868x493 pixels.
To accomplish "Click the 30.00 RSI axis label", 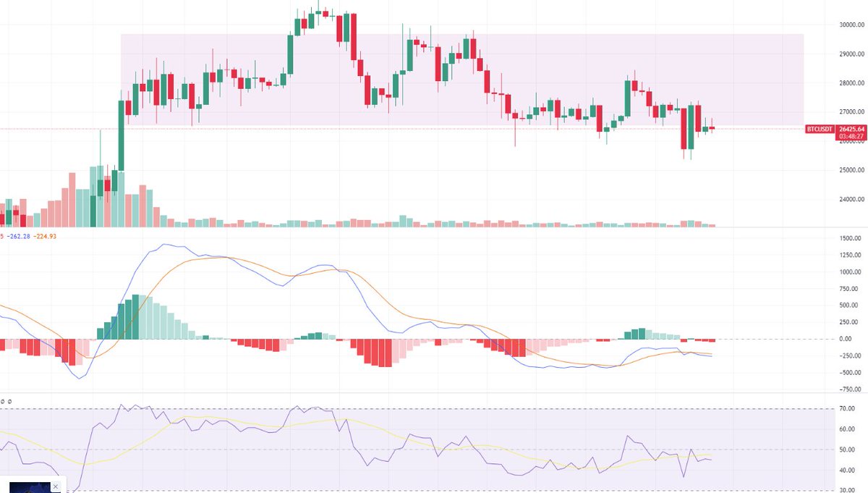I will 848,490.
